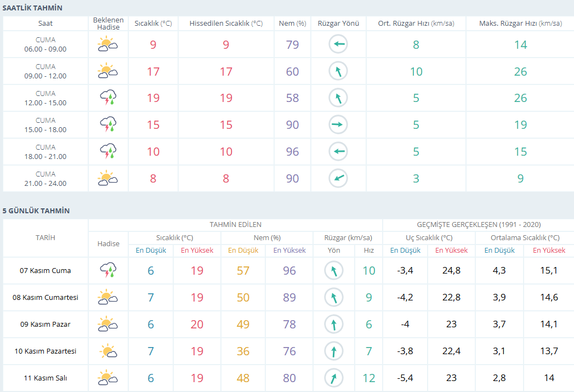Click the thunderstorm icon for 07 Kasım Cuma

coord(108,270)
